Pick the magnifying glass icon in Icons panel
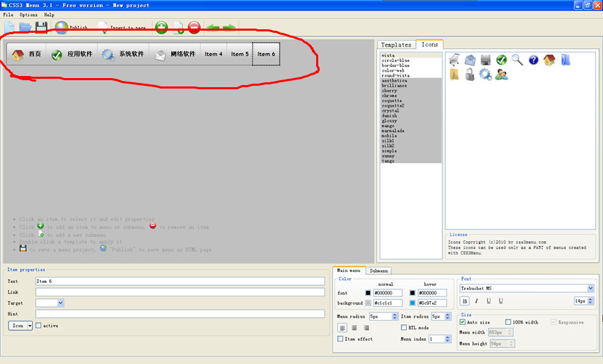The image size is (603, 364). [517, 59]
